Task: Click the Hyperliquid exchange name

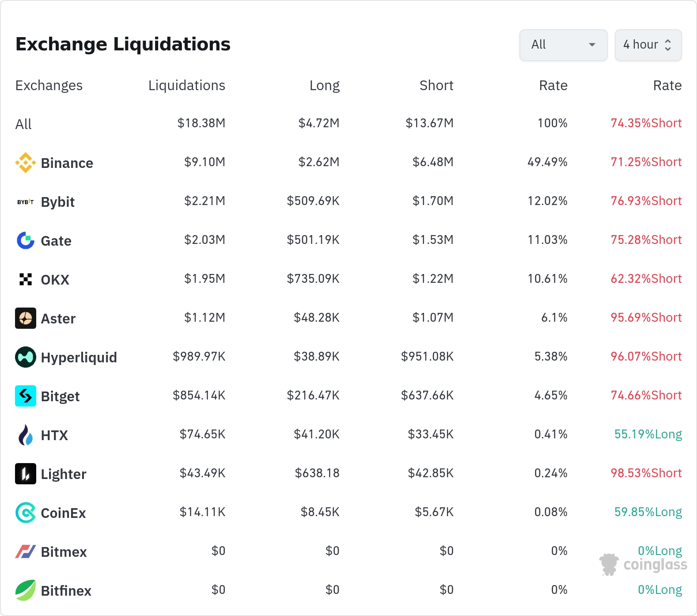Action: 79,357
